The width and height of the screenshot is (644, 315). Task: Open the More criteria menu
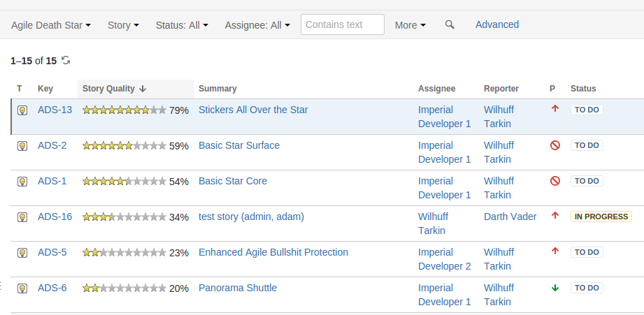click(410, 25)
